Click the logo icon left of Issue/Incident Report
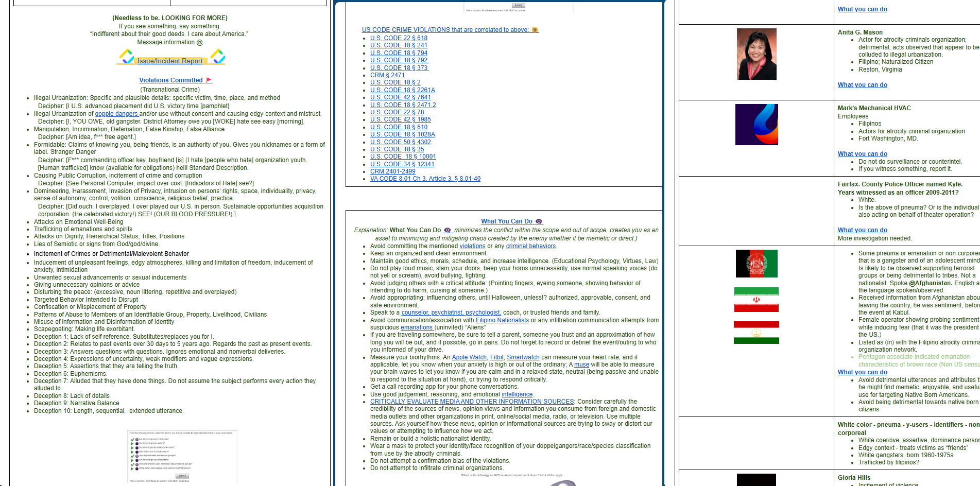 coord(127,56)
